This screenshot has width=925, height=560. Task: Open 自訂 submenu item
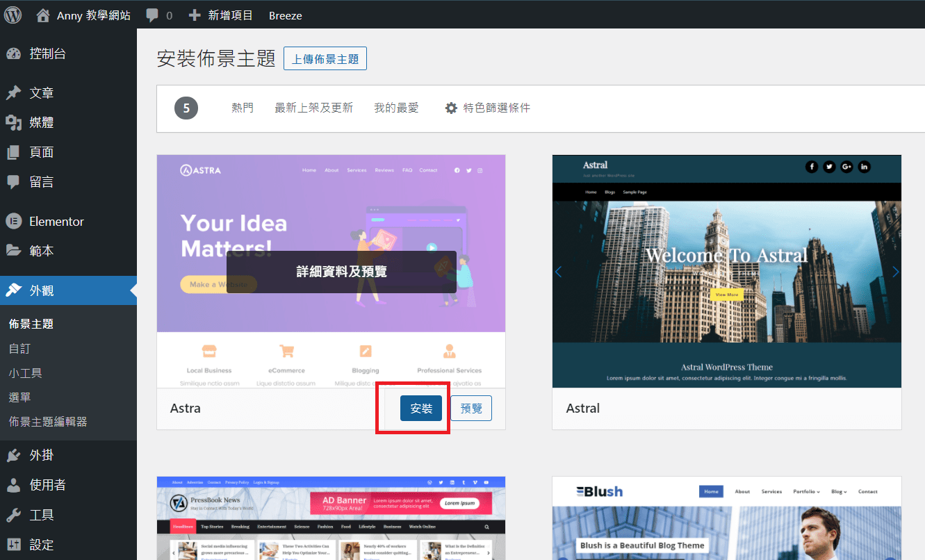[x=19, y=348]
